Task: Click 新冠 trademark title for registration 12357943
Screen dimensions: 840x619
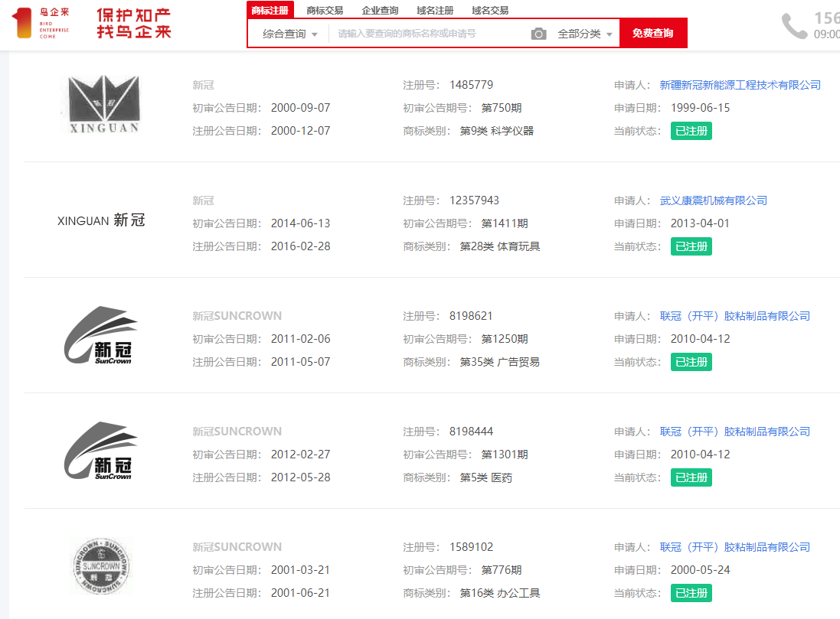Action: pyautogui.click(x=203, y=200)
